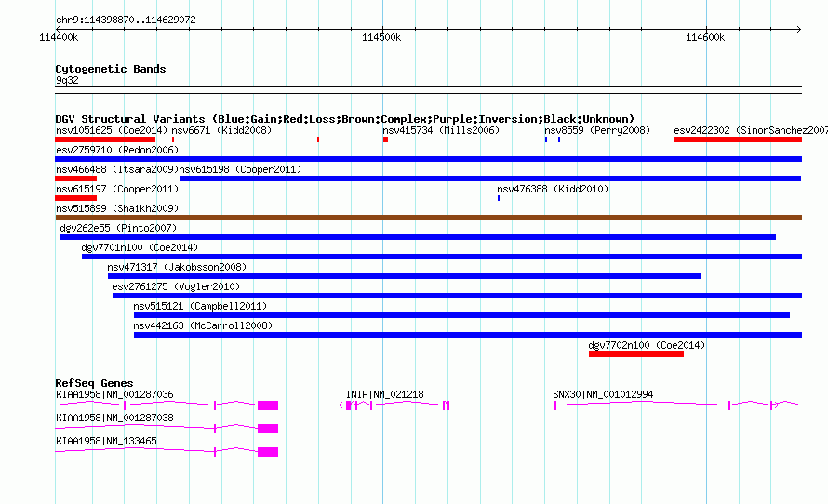Click the 114500k ruler label
Image resolution: width=828 pixels, height=504 pixels.
[x=381, y=37]
